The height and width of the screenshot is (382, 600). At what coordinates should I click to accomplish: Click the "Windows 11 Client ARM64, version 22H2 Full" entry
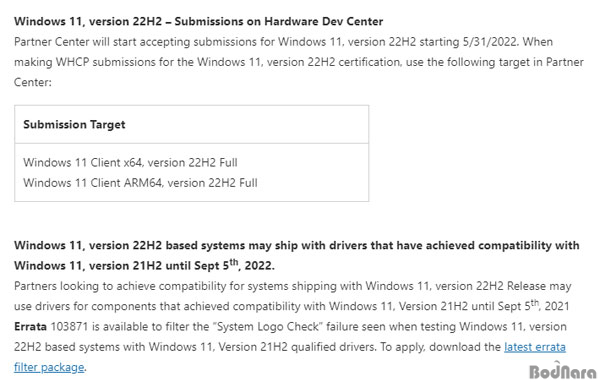click(x=140, y=183)
